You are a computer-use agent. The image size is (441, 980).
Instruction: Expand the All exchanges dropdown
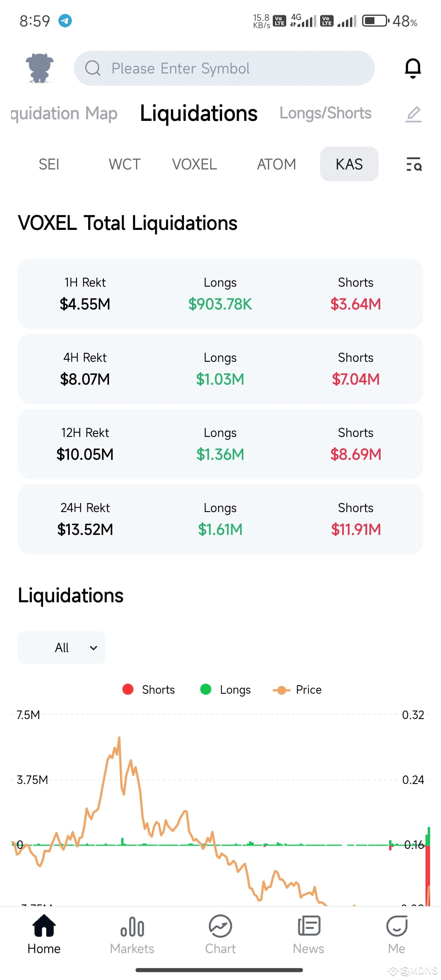click(62, 648)
